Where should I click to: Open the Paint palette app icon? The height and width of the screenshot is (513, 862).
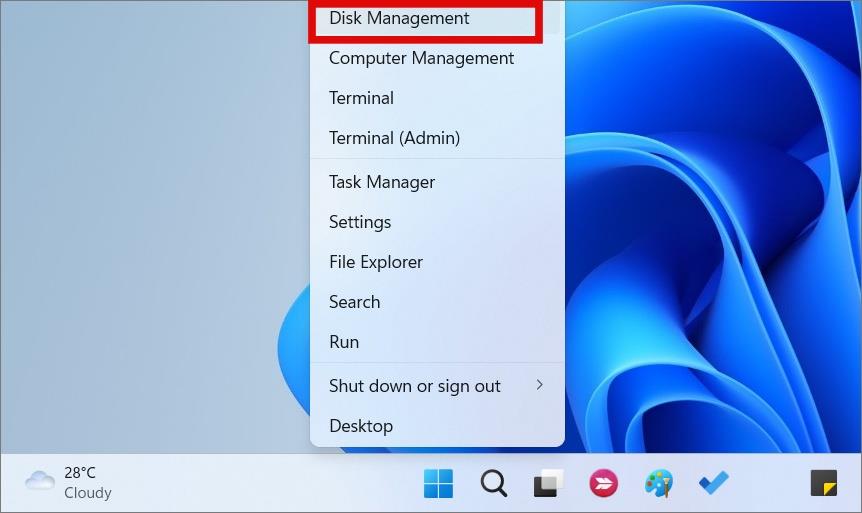click(659, 483)
